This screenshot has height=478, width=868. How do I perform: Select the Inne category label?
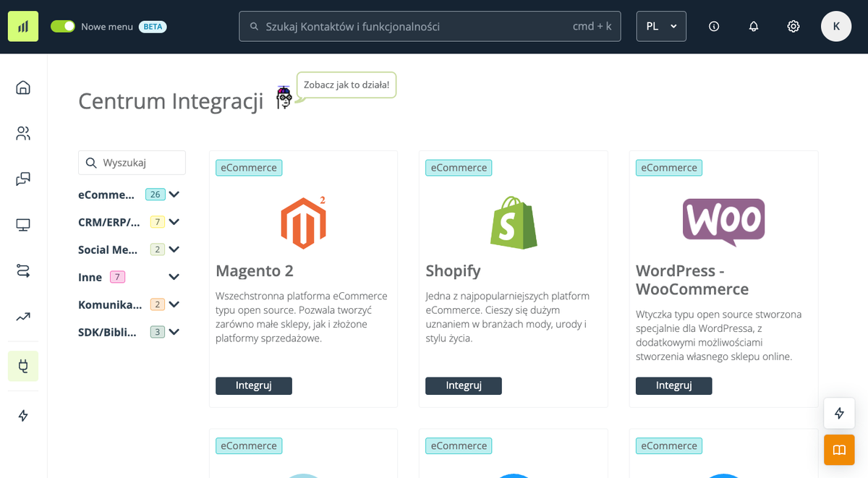coord(91,277)
